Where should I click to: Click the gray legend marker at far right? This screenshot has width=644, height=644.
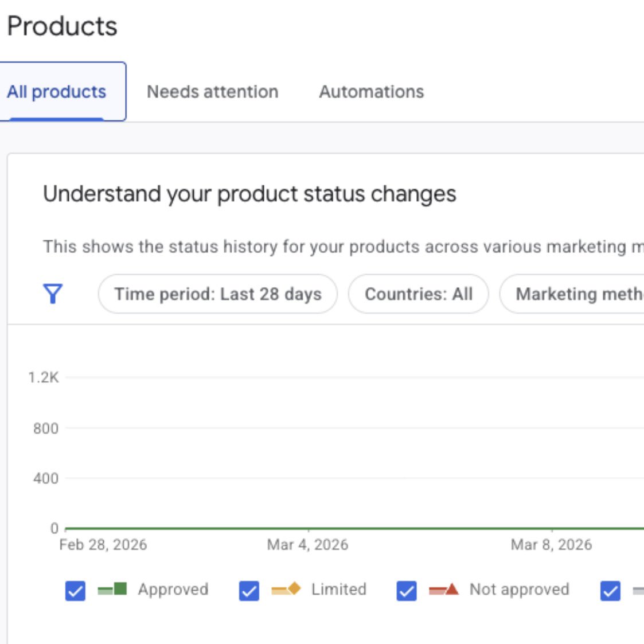[638, 589]
